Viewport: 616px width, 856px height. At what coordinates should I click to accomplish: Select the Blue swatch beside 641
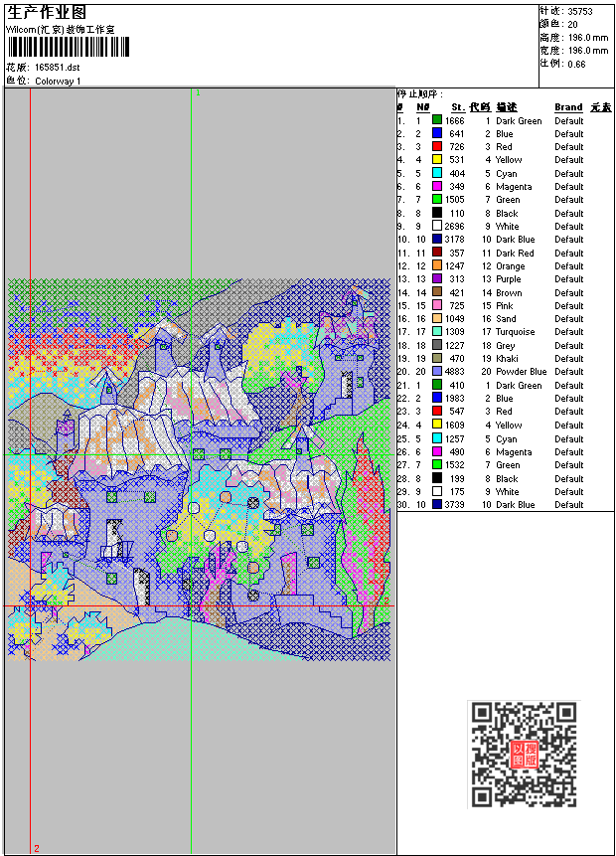coord(436,133)
